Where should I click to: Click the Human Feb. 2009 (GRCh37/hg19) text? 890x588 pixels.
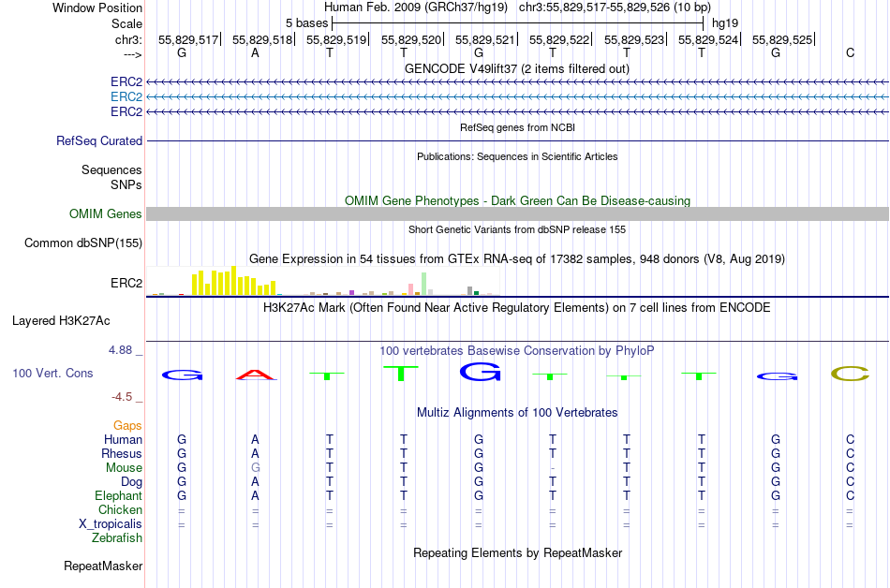click(x=416, y=7)
